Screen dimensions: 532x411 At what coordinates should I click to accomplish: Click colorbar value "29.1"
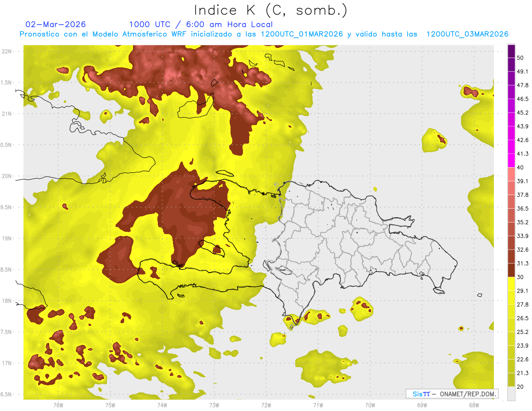(523, 291)
